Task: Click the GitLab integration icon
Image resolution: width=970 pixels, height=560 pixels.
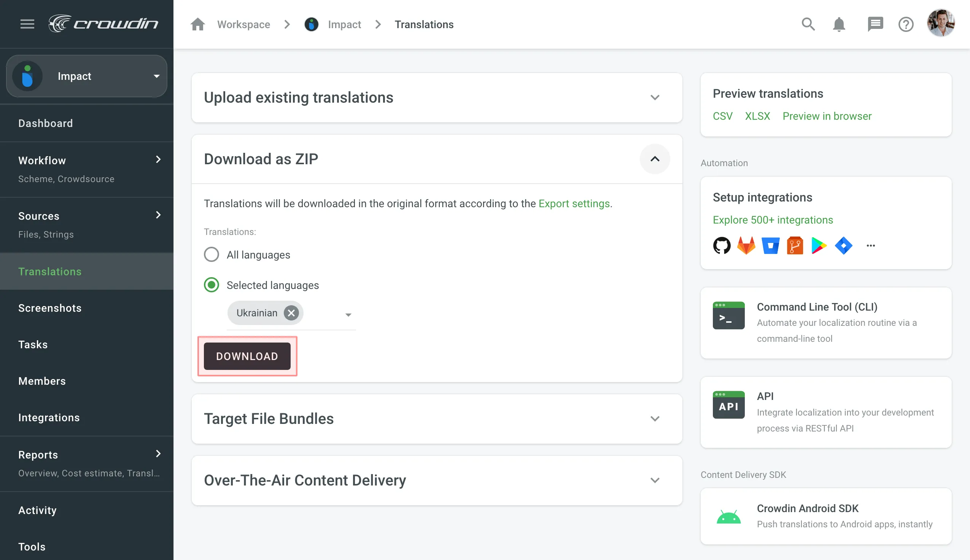Action: (x=745, y=245)
